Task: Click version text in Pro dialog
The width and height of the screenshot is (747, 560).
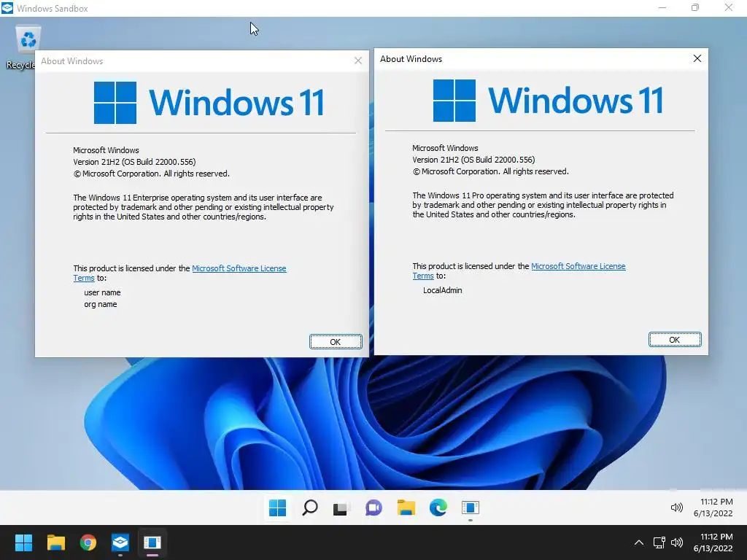Action: tap(473, 160)
